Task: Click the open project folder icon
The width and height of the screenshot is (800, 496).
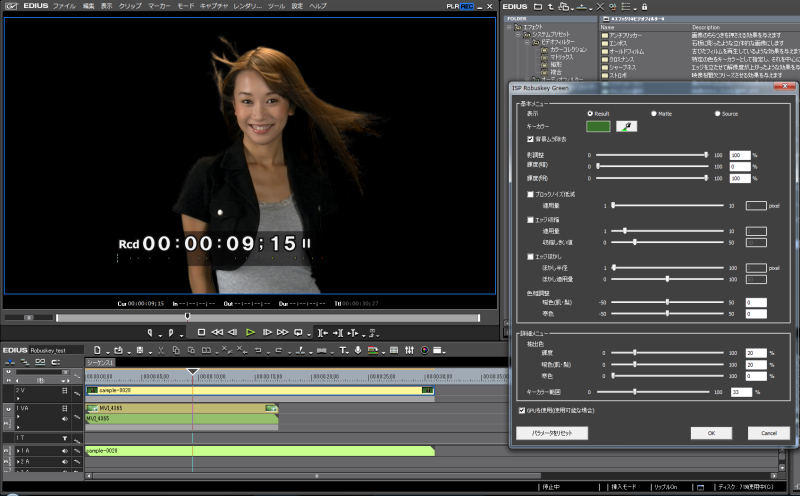Action: 118,350
